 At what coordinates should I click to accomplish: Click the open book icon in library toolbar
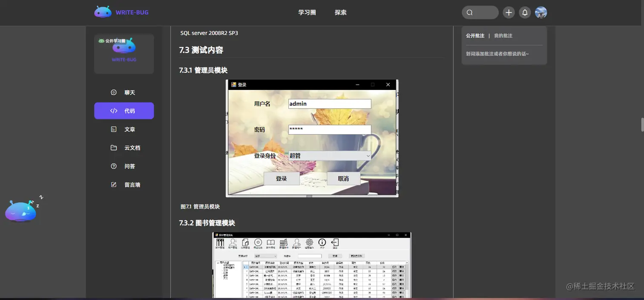[x=270, y=242]
